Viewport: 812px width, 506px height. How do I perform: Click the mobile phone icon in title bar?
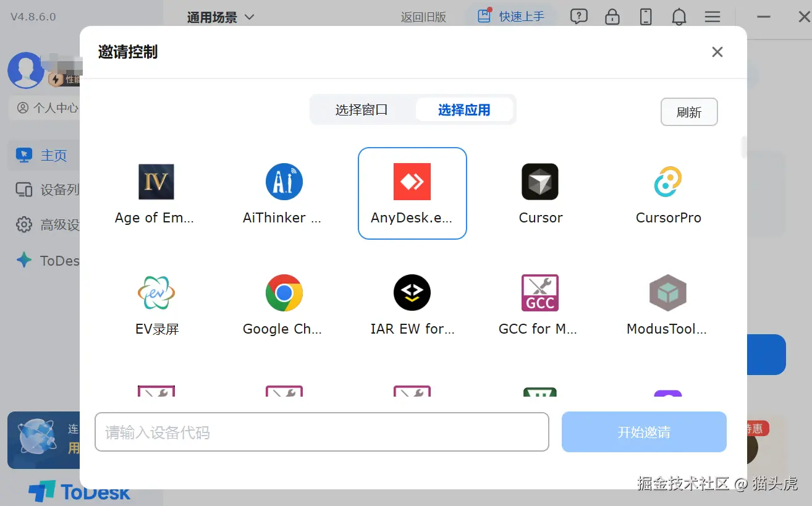pyautogui.click(x=646, y=17)
